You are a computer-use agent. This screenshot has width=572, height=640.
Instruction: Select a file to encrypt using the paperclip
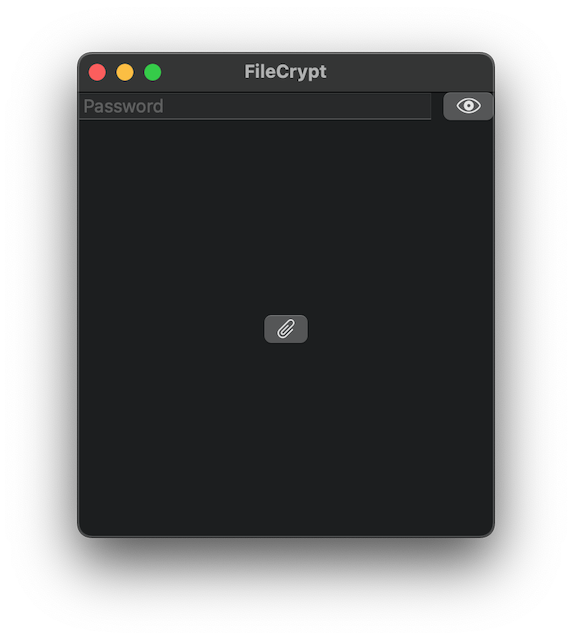click(286, 329)
